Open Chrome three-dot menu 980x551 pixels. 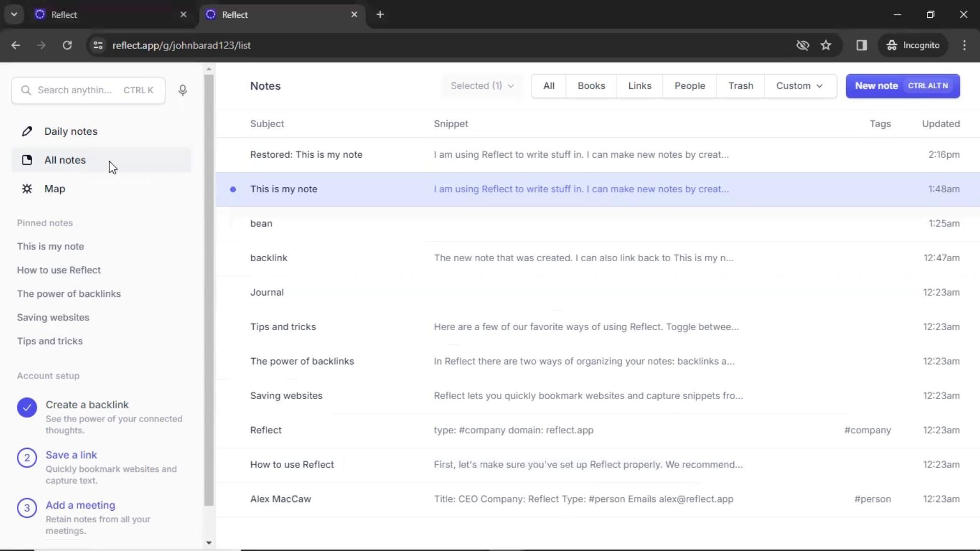coord(964,45)
